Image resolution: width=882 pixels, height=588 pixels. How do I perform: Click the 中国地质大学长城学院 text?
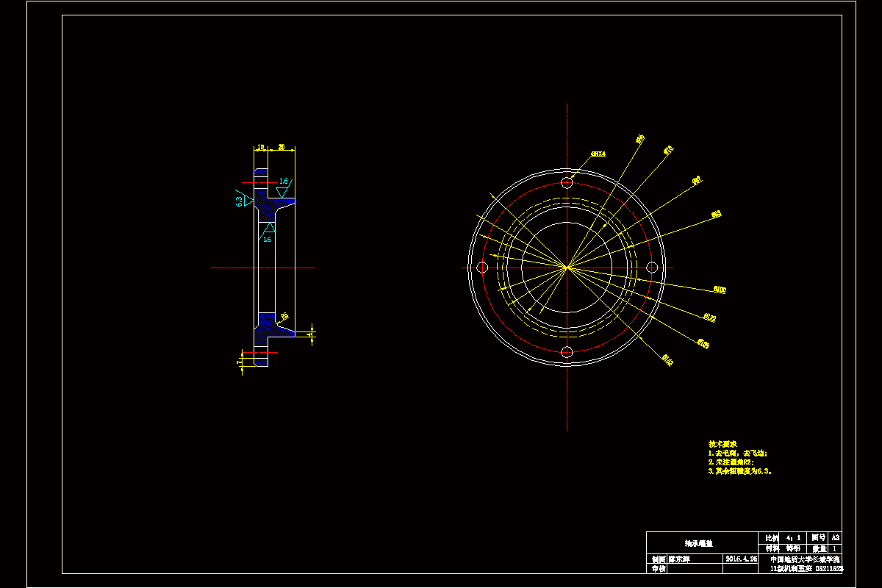tap(806, 559)
